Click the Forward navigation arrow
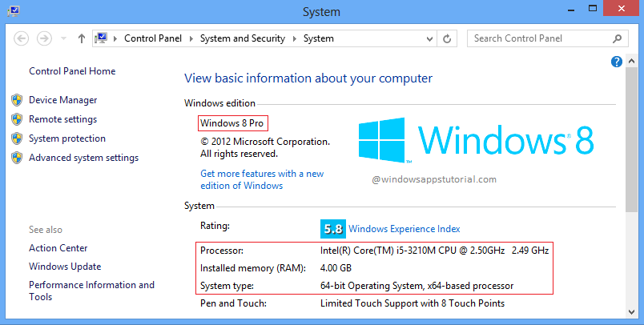This screenshot has height=325, width=644. coord(45,38)
